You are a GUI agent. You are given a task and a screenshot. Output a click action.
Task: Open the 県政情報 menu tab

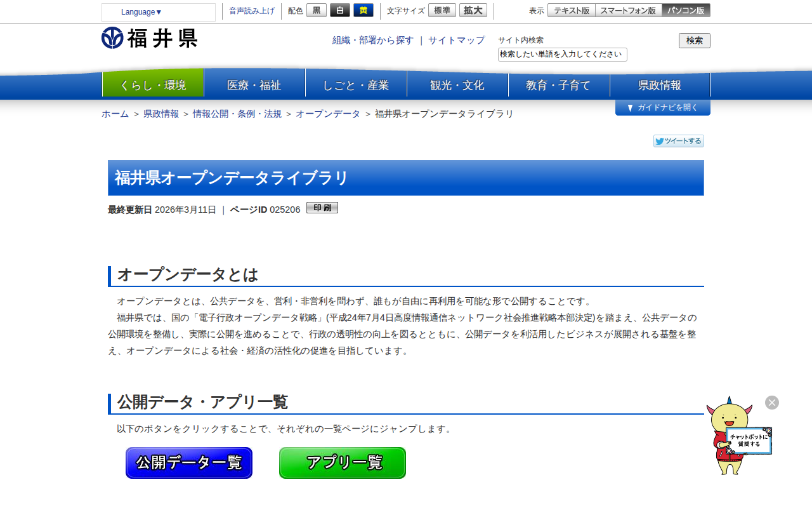(660, 84)
